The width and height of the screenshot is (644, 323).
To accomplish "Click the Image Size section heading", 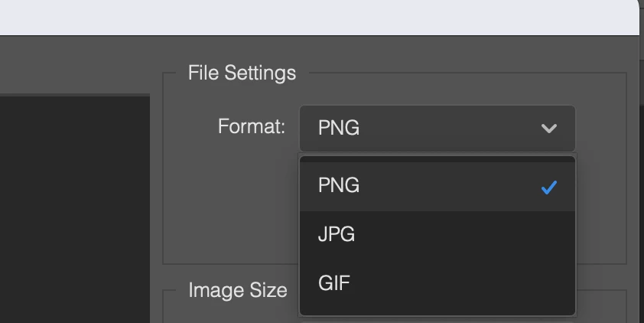I will (x=238, y=290).
